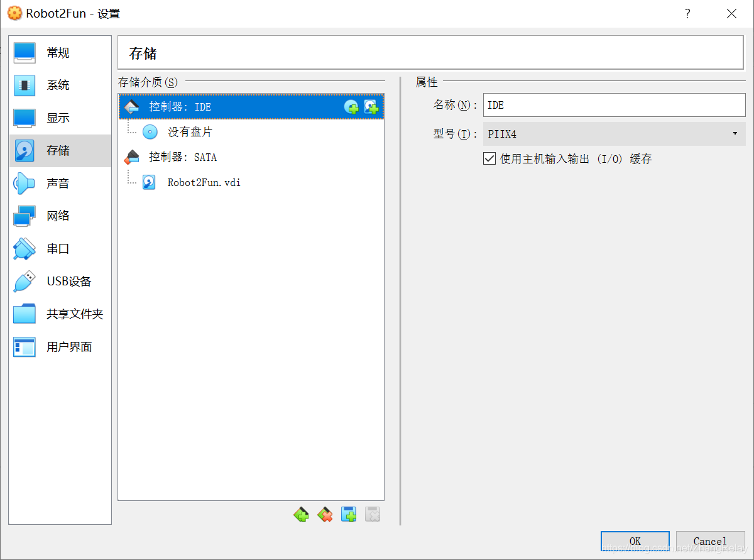Click the 用户界面 layout icon

[x=25, y=347]
